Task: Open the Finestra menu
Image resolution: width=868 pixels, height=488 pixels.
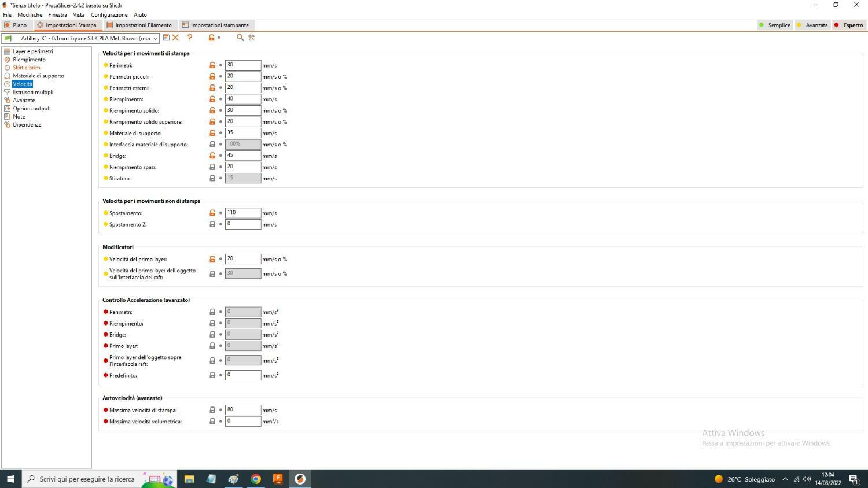Action: (57, 14)
